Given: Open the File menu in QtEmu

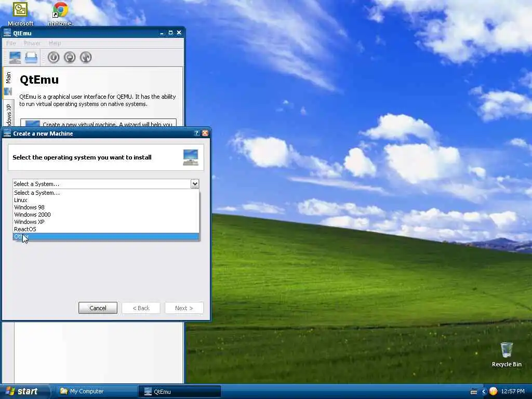Looking at the screenshot, I should tap(11, 43).
